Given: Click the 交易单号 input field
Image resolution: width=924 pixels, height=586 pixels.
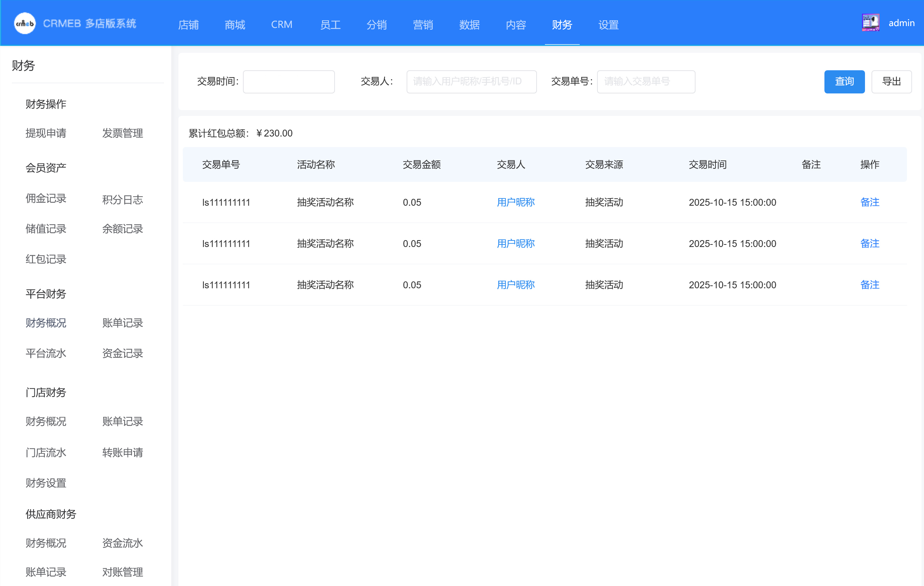Looking at the screenshot, I should tap(646, 81).
